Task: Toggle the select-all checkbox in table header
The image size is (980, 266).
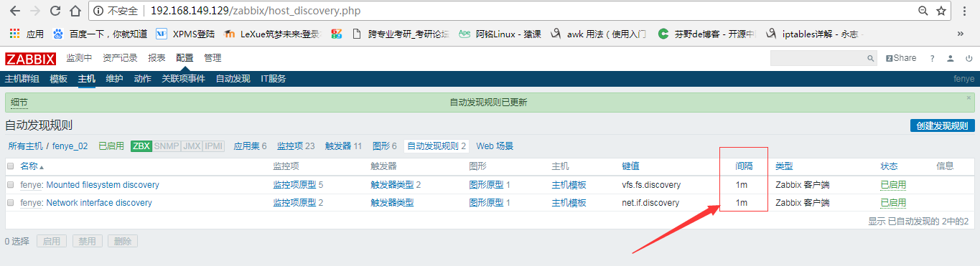Action: pyautogui.click(x=10, y=166)
